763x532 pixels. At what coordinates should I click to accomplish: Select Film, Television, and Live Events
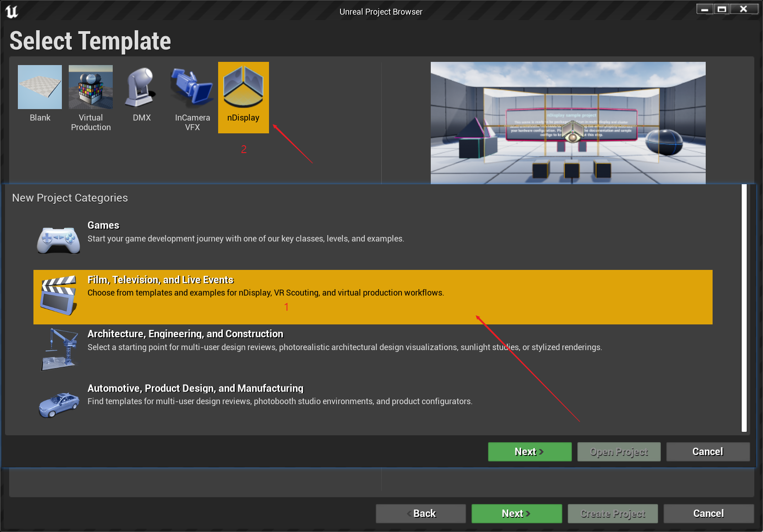(x=373, y=297)
